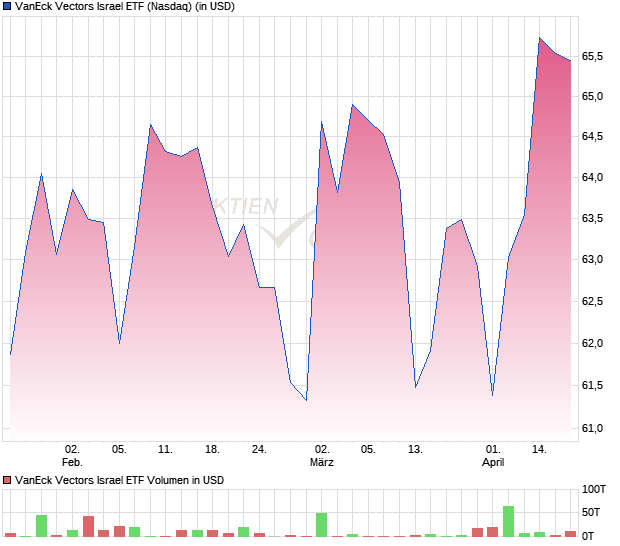Click the '61,0' price axis label
This screenshot has height=546, width=620.
[x=592, y=428]
